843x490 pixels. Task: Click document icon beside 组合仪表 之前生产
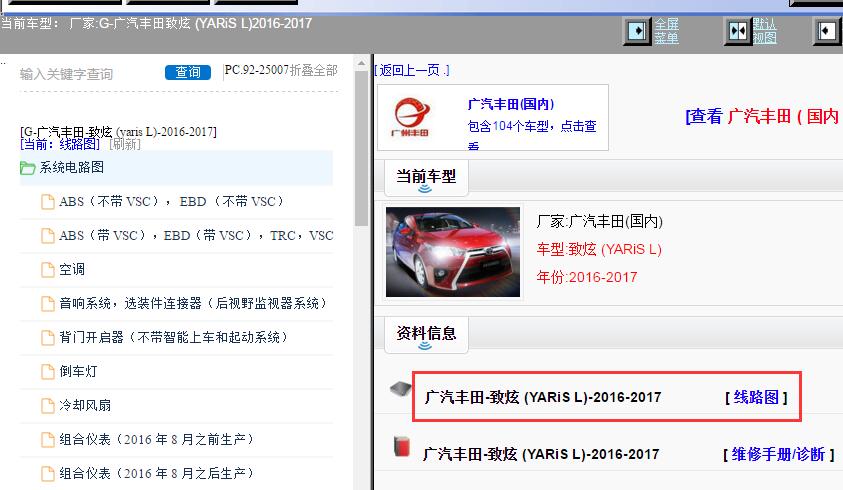[48, 439]
